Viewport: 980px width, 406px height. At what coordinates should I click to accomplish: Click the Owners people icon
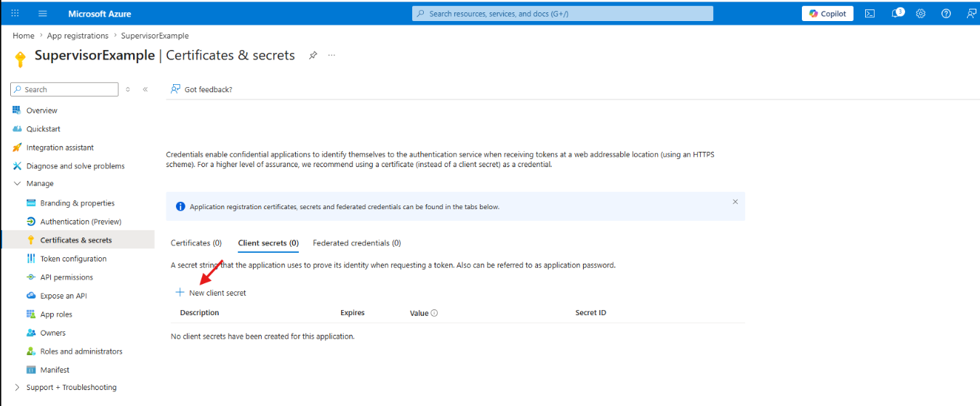(31, 333)
